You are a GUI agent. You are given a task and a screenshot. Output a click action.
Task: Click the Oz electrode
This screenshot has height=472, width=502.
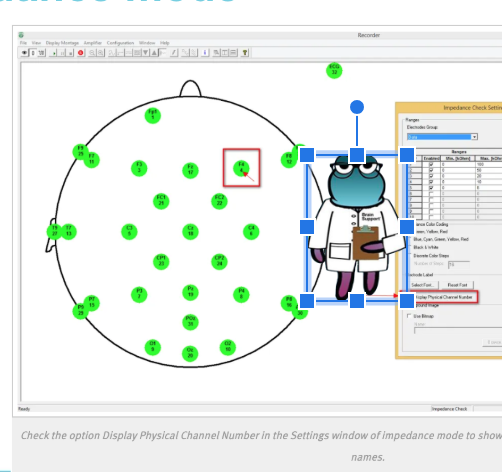tap(190, 353)
